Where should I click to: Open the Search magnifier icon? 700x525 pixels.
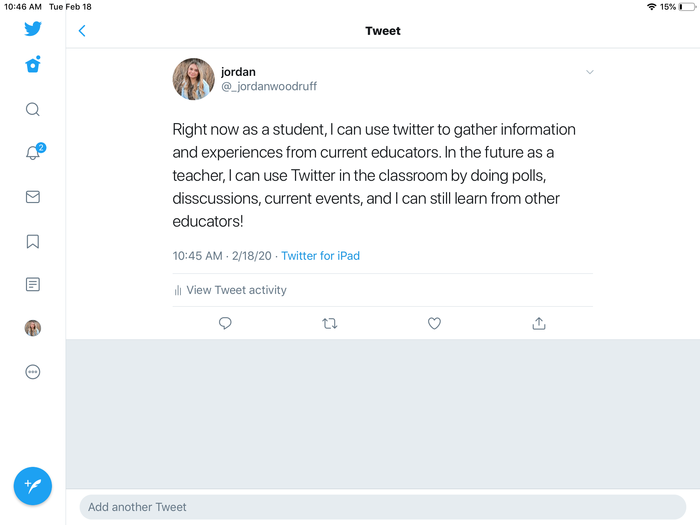point(33,110)
